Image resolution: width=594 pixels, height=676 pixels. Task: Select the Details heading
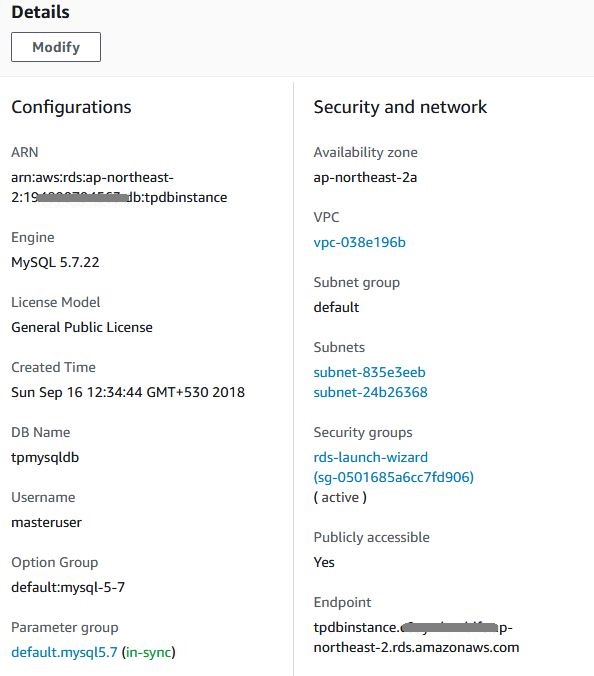coord(41,12)
